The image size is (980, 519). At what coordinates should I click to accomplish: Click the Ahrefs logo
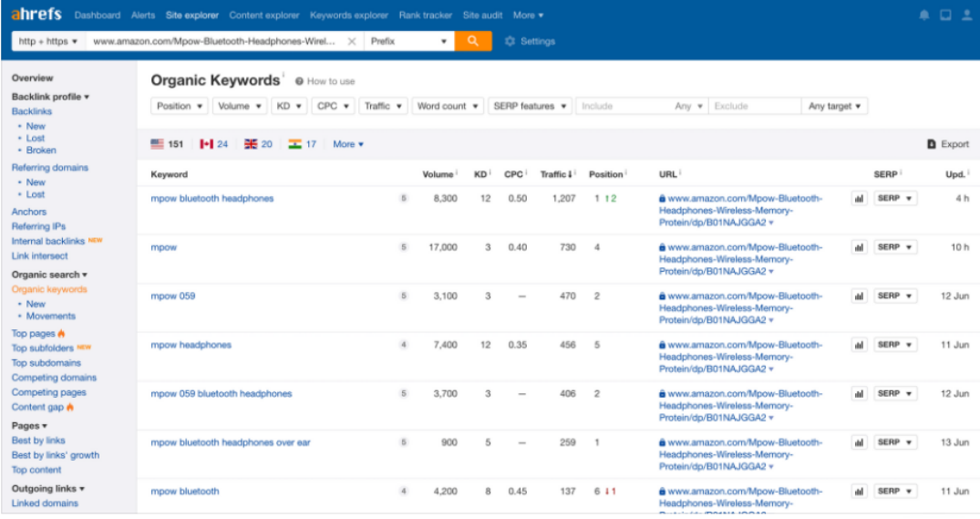(36, 14)
